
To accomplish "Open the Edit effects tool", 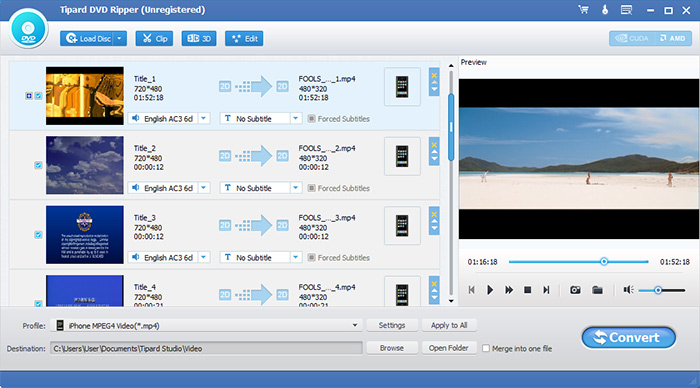I will pos(244,39).
